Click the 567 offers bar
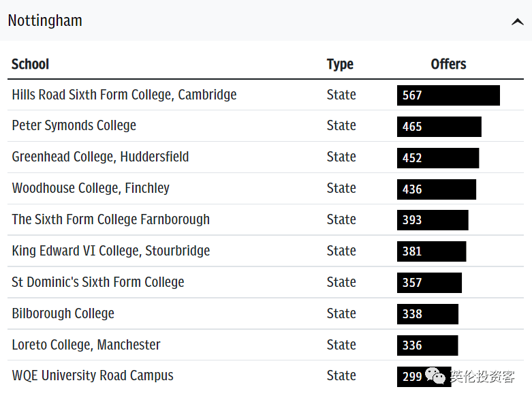This screenshot has width=532, height=400. click(x=448, y=95)
